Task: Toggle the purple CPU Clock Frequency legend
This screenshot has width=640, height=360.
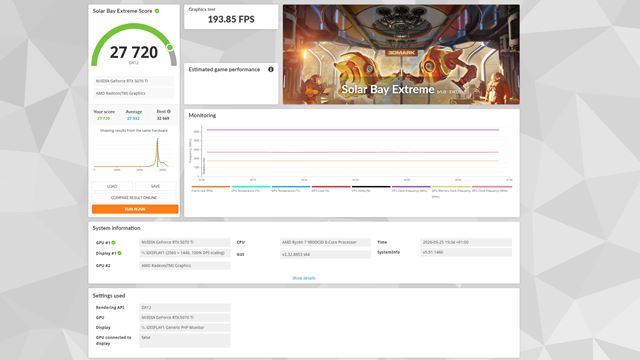Action: (x=411, y=189)
